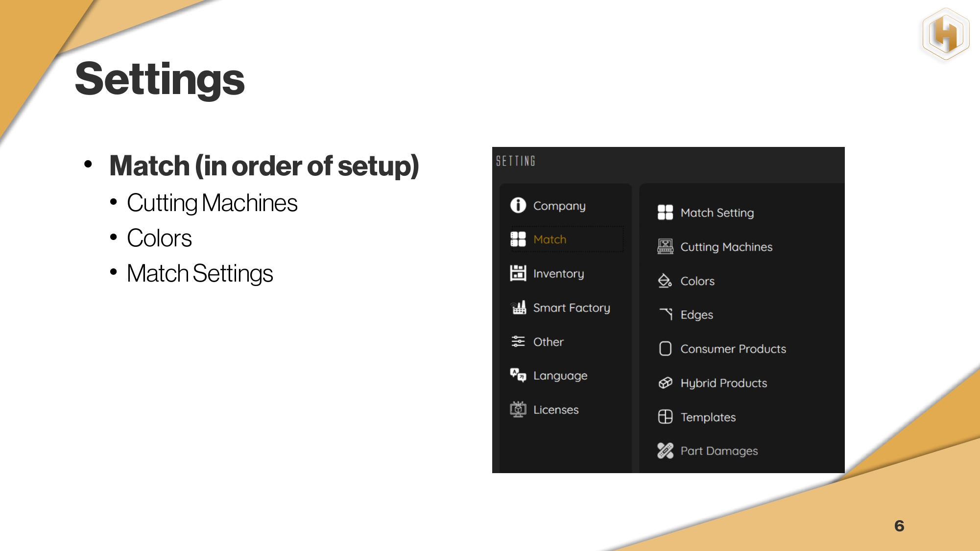980x551 pixels.
Task: Click the Smart Factory label
Action: click(x=571, y=308)
